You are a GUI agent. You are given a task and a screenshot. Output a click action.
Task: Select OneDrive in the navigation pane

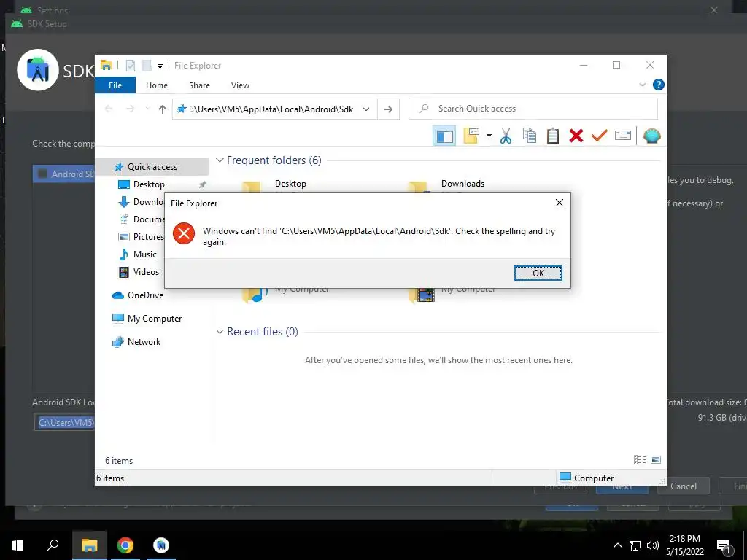(145, 295)
